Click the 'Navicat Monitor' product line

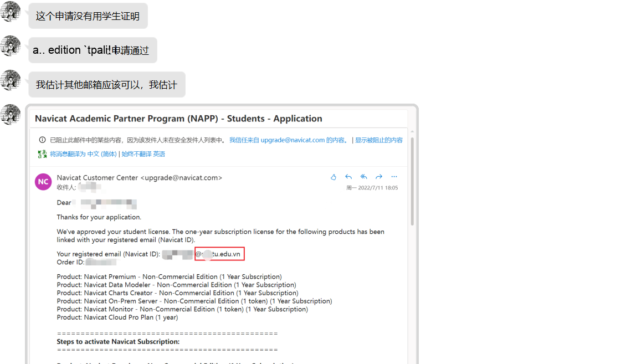click(182, 309)
